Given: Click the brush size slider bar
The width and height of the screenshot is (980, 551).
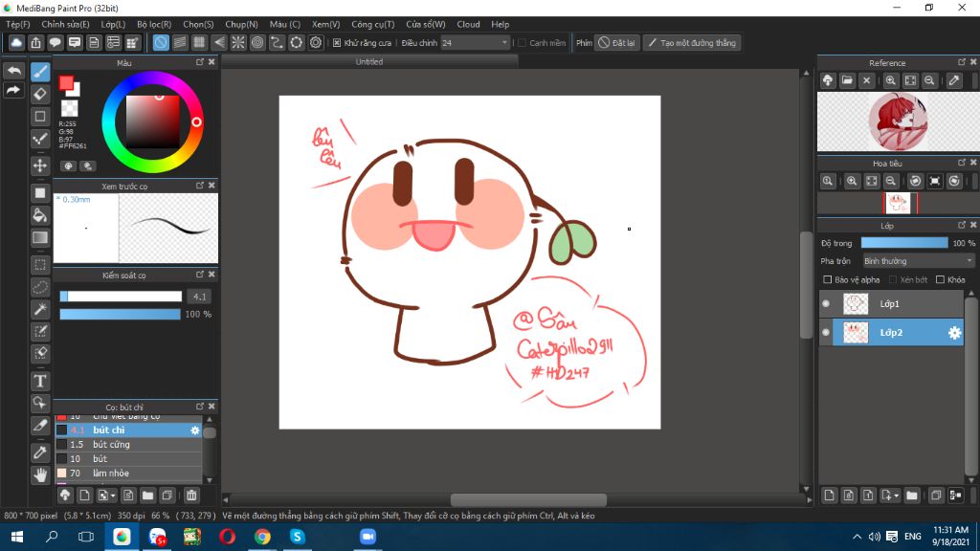Looking at the screenshot, I should click(121, 297).
